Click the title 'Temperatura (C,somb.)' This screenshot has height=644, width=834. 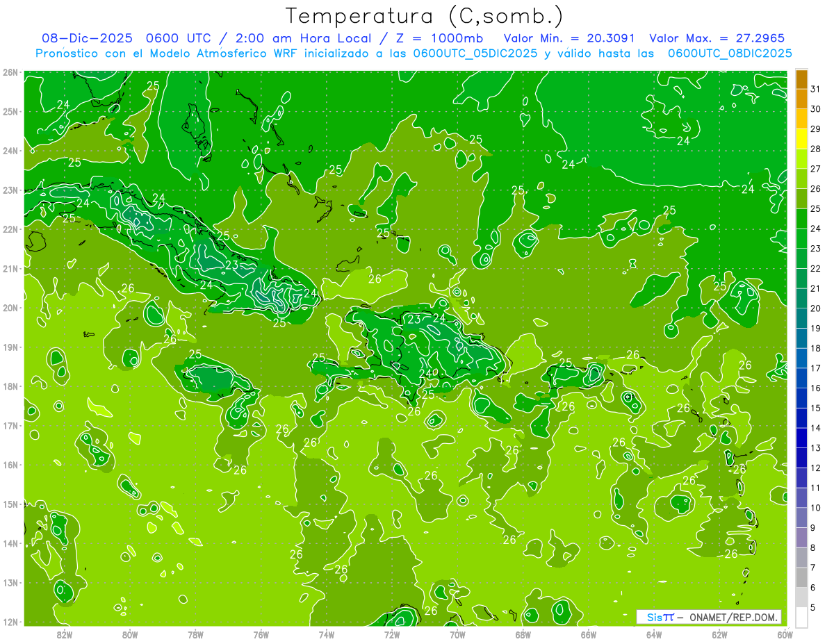click(425, 16)
